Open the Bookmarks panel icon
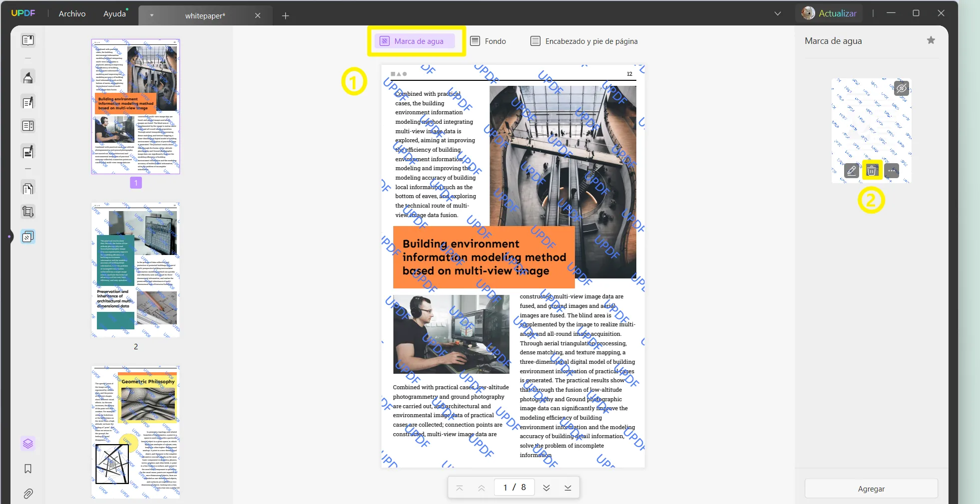The width and height of the screenshot is (980, 504). 28,469
